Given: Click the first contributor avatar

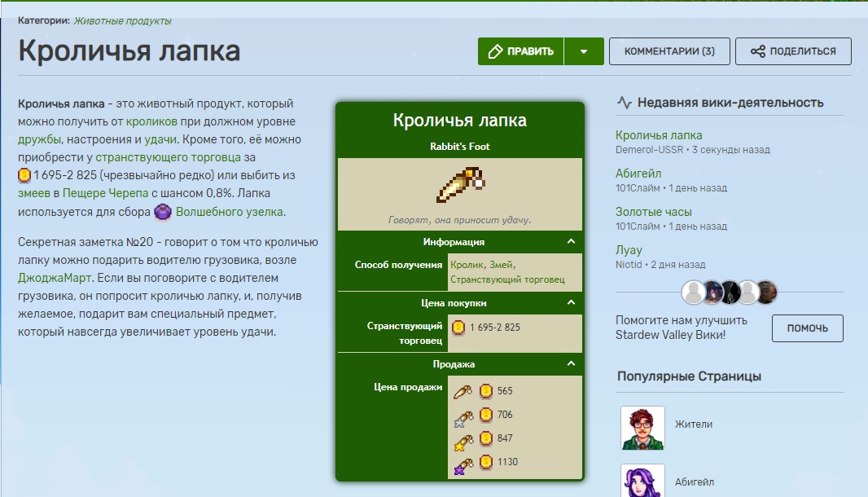Looking at the screenshot, I should click(x=693, y=292).
